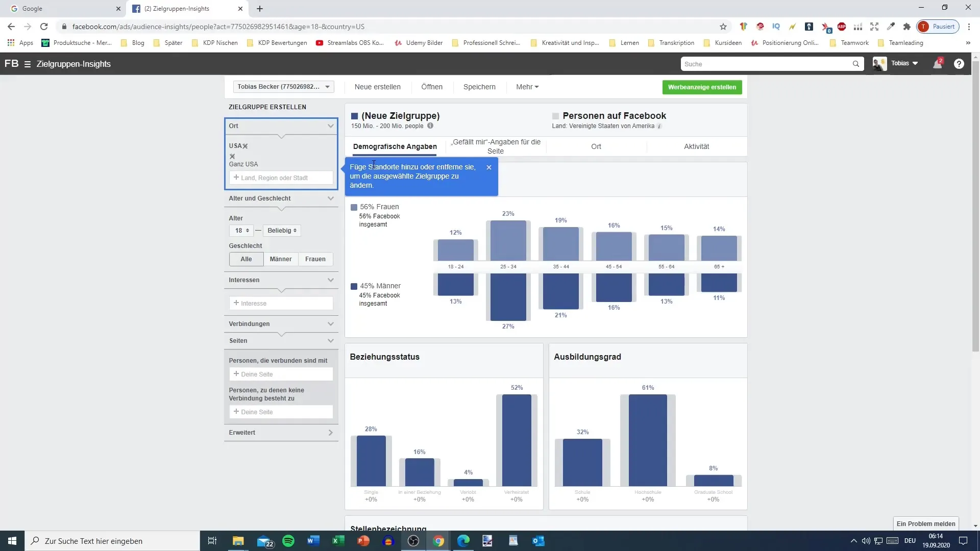
Task: Collapse the Verbindungen section
Action: pyautogui.click(x=331, y=324)
